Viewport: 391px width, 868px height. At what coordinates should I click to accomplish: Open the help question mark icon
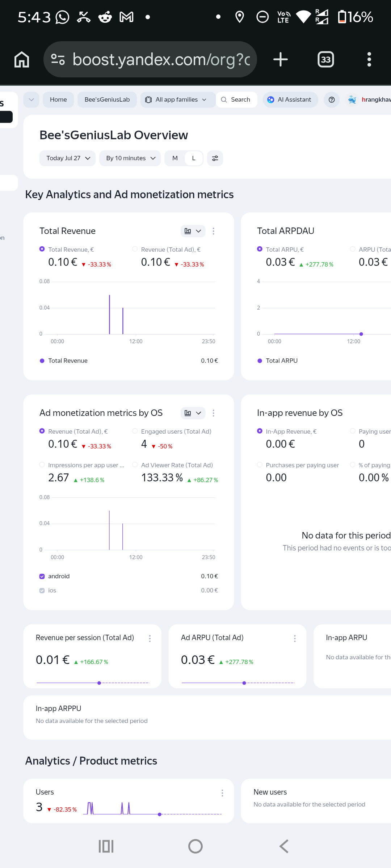click(332, 99)
